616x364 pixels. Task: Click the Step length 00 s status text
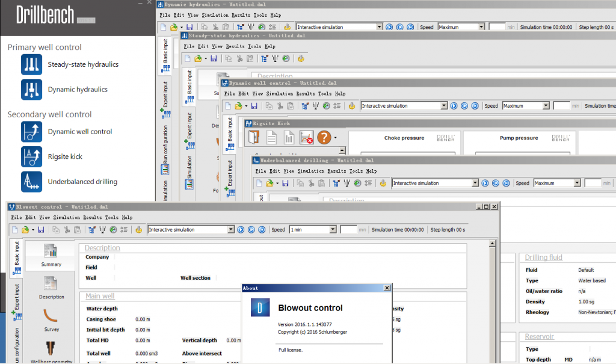point(448,230)
